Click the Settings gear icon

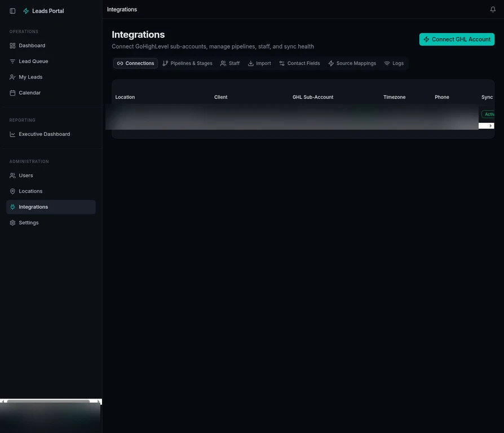tap(12, 222)
